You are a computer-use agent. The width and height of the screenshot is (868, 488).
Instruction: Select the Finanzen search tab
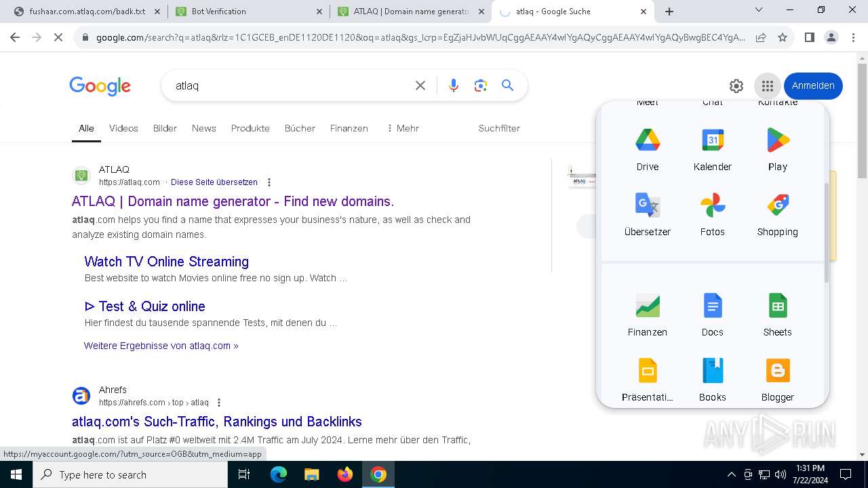click(349, 128)
